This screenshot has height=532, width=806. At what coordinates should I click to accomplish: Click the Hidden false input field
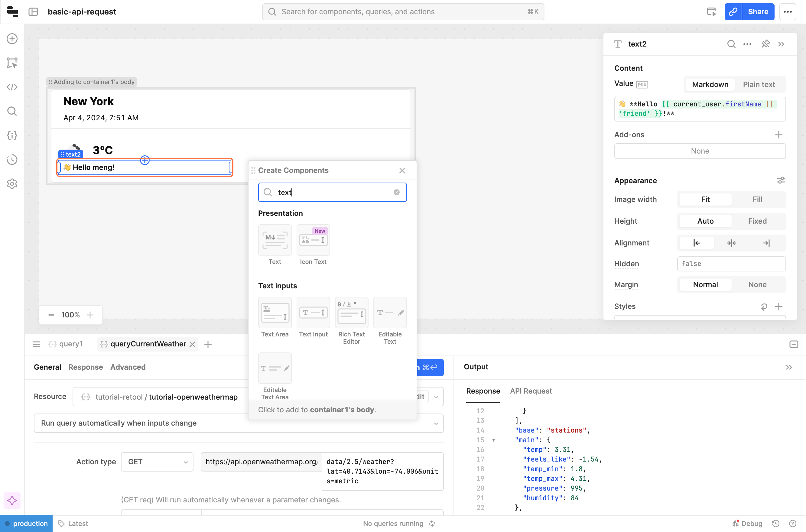731,264
